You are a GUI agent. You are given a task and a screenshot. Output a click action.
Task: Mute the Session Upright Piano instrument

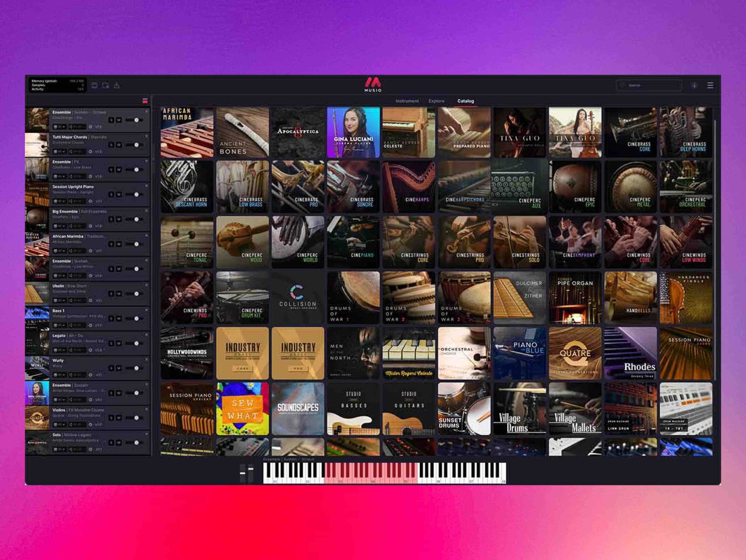pos(119,195)
